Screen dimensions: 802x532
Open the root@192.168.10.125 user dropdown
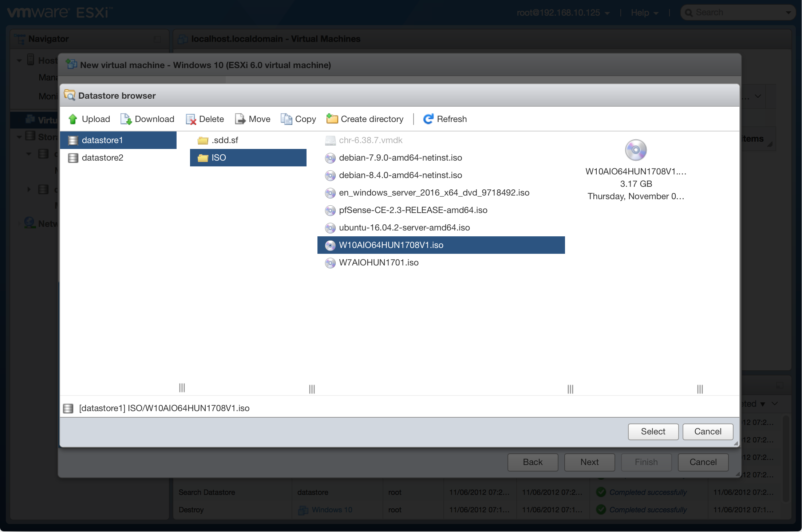tap(563, 13)
